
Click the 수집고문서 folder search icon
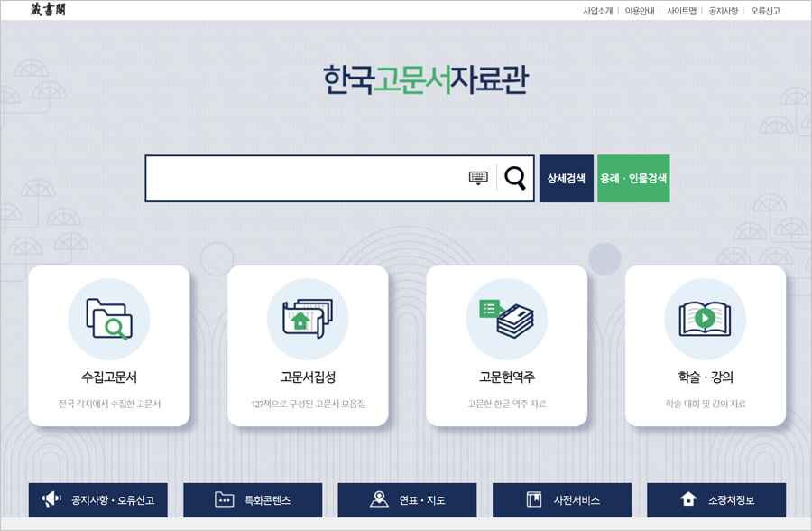[x=109, y=319]
